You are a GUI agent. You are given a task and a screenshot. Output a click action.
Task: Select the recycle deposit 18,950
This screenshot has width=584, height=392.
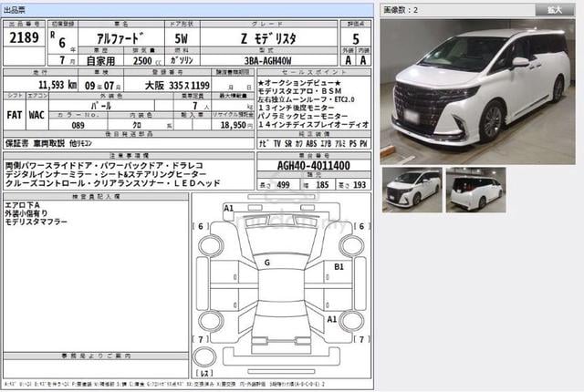(x=234, y=125)
